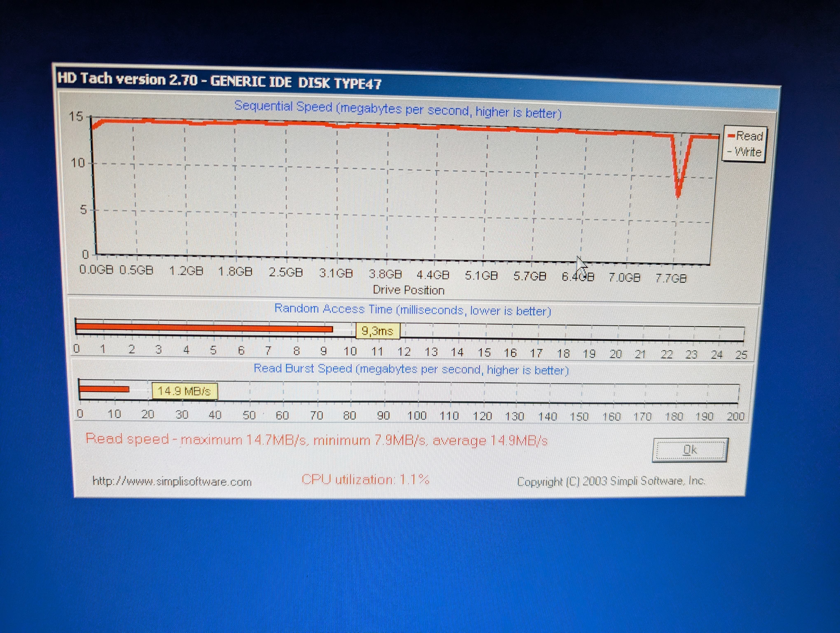Click the Read legend red marker
This screenshot has height=633, width=840.
731,136
